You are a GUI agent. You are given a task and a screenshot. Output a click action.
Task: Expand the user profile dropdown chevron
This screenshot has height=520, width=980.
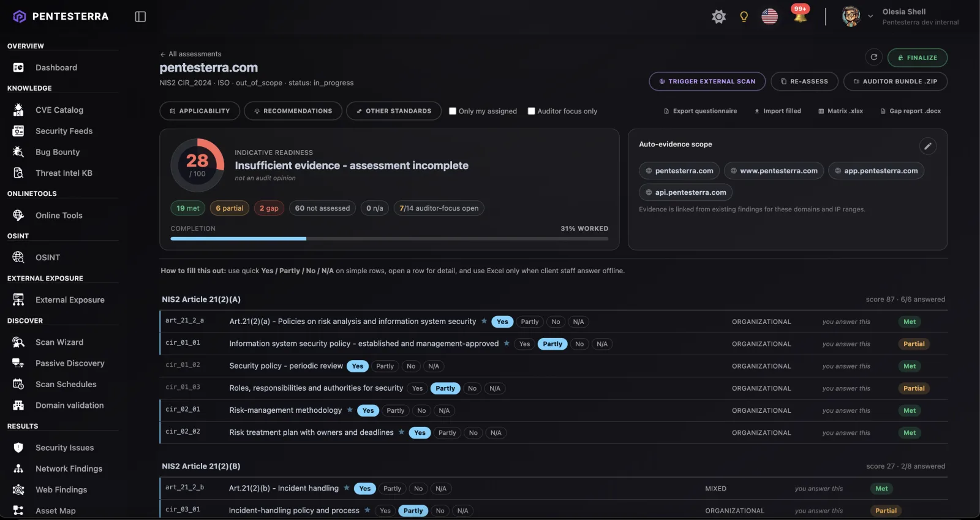[870, 17]
